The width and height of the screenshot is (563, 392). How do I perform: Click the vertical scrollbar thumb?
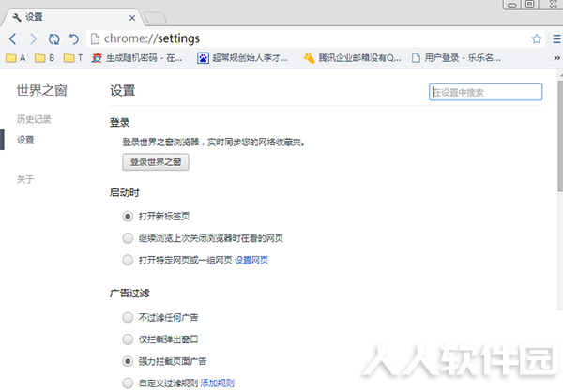pyautogui.click(x=560, y=136)
